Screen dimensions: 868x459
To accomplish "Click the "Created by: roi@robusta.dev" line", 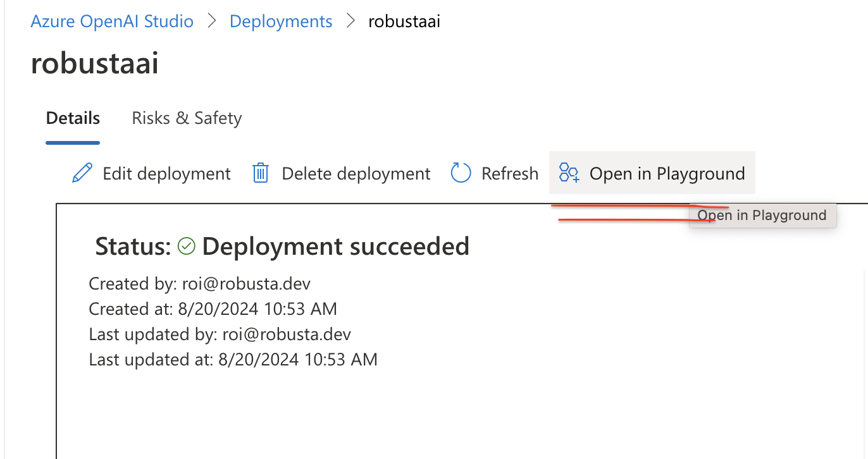I will 199,283.
